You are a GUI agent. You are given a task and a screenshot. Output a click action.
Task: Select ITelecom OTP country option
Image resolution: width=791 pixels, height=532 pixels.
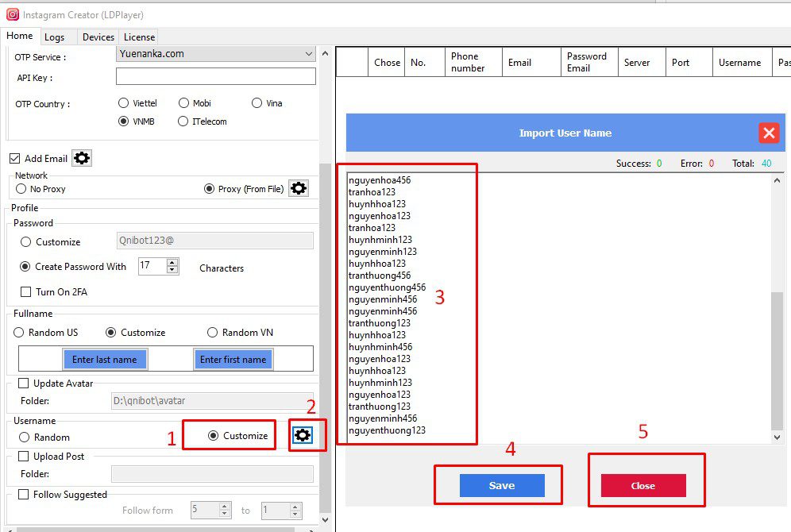(183, 121)
